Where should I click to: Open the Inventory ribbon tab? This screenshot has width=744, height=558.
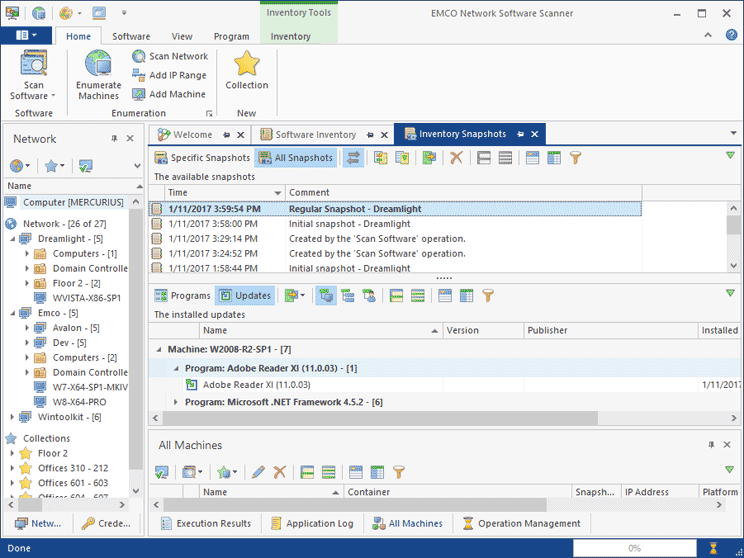pyautogui.click(x=290, y=37)
